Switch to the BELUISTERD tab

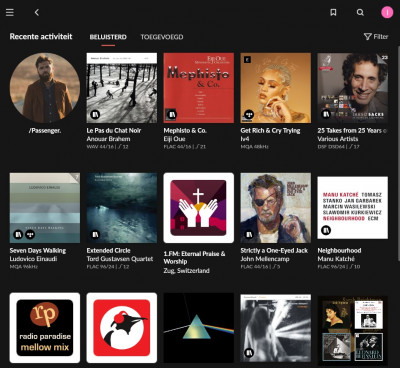[108, 37]
